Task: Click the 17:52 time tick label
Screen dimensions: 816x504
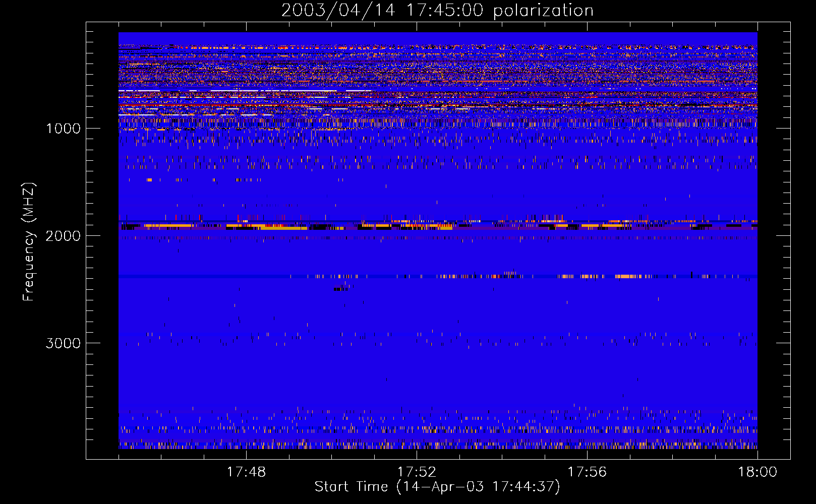Action: [417, 472]
